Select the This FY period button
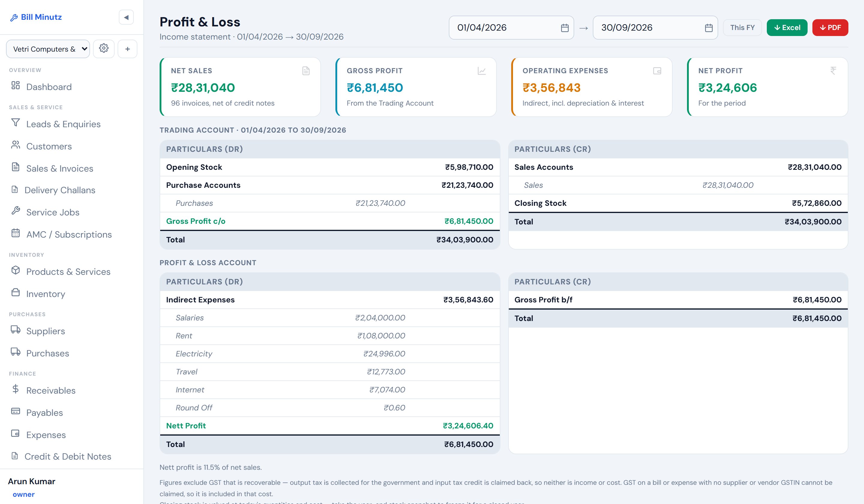This screenshot has width=864, height=504. click(742, 27)
